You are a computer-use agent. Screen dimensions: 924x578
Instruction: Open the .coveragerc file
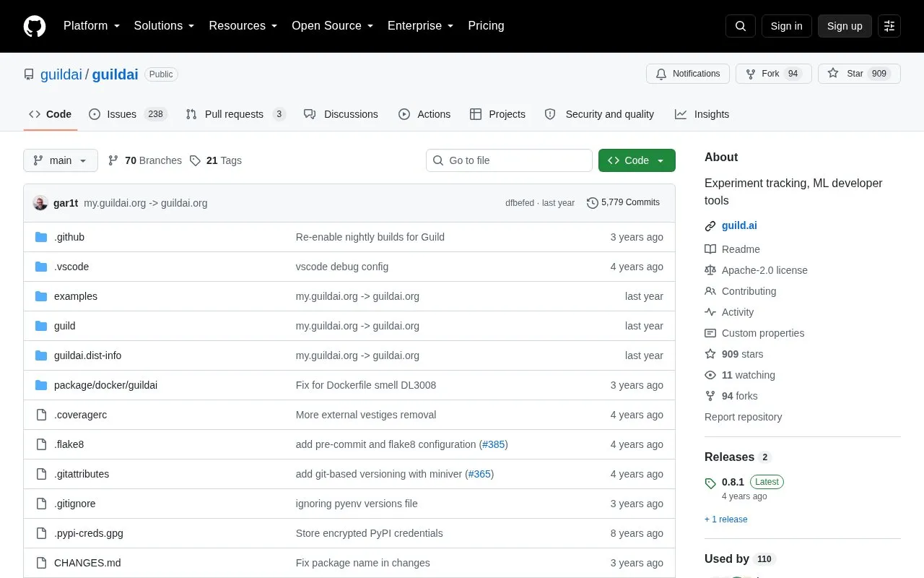pos(80,415)
